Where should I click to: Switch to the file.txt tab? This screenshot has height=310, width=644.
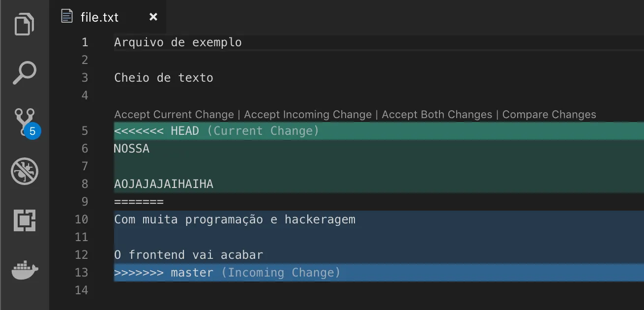(x=98, y=16)
